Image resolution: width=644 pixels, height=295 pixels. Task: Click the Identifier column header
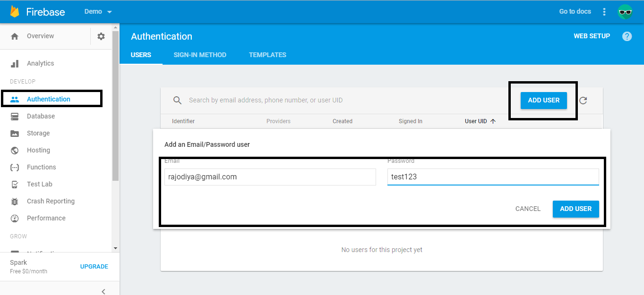(x=183, y=121)
